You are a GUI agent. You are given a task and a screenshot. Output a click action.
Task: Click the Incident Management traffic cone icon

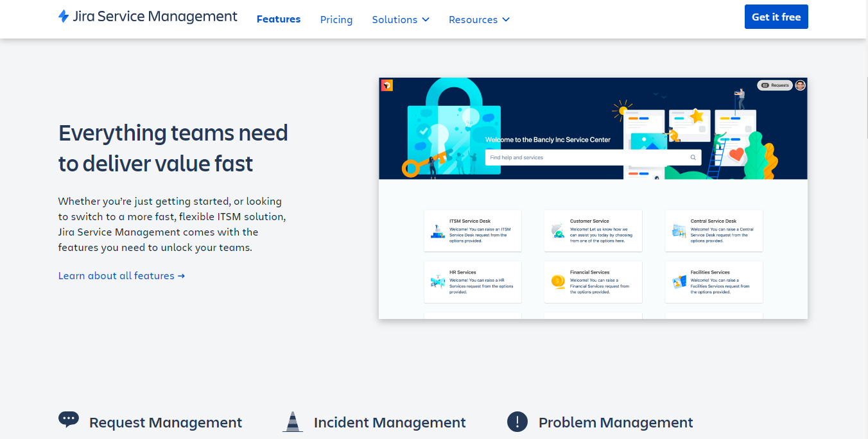tap(293, 422)
